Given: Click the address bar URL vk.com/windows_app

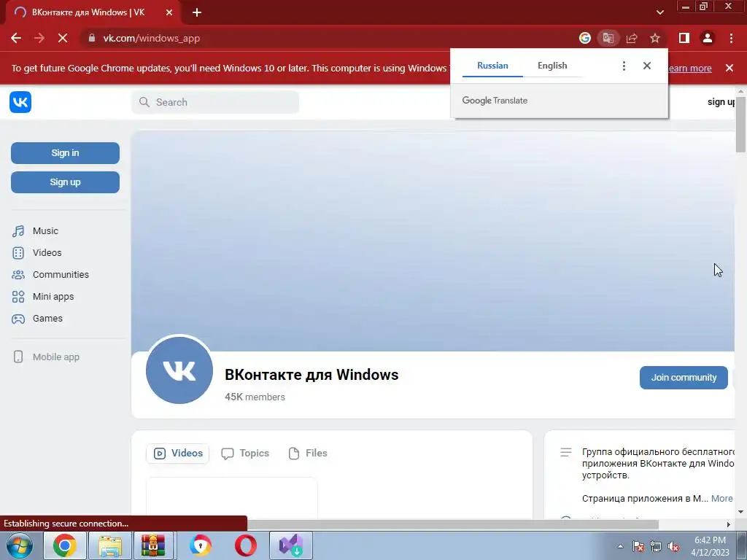Looking at the screenshot, I should (152, 38).
